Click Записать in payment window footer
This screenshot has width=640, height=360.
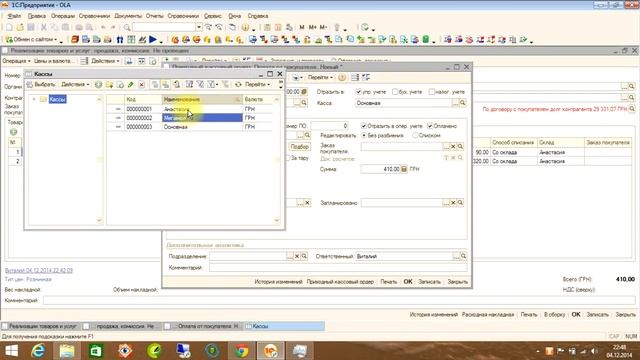429,282
